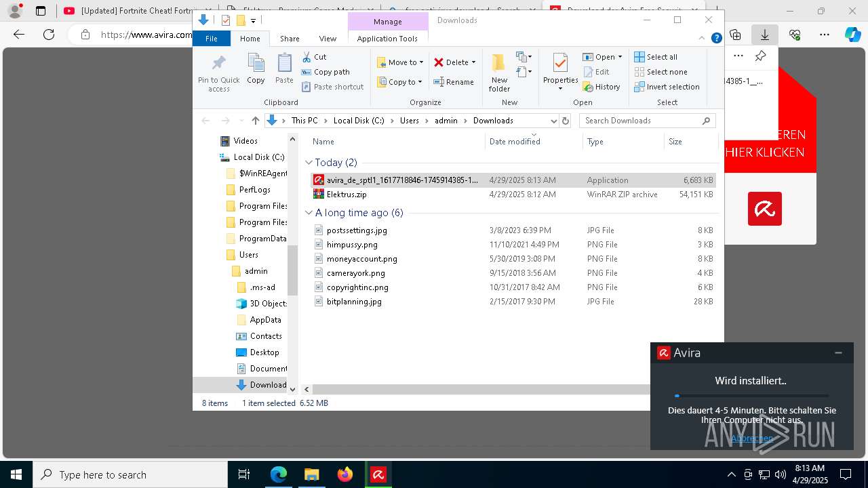Open address bar history dropdown

553,121
